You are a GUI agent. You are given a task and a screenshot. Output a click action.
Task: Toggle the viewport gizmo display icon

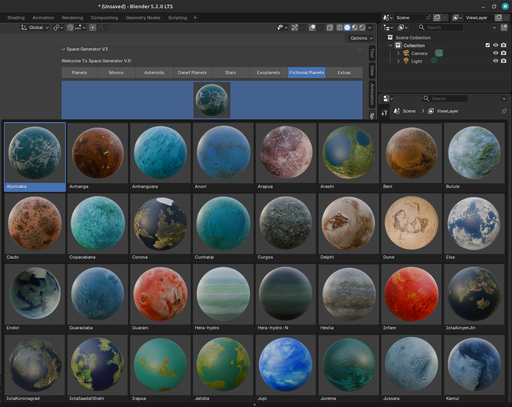pos(294,28)
